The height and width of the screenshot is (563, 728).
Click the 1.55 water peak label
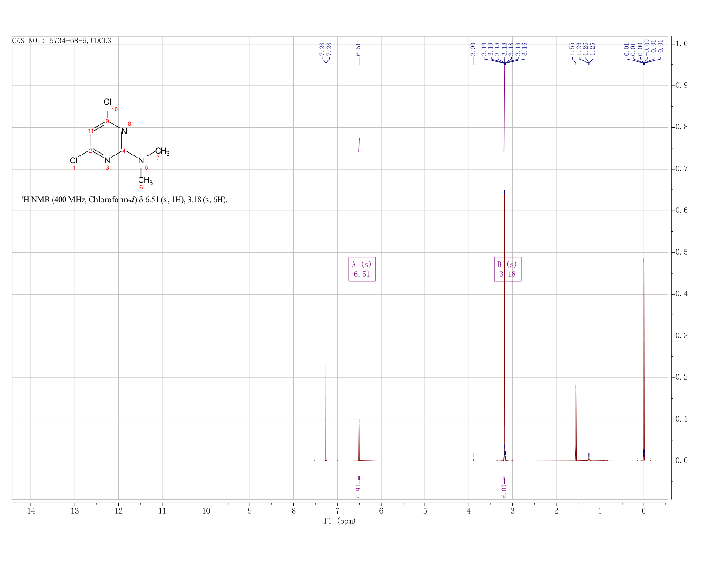(x=572, y=49)
